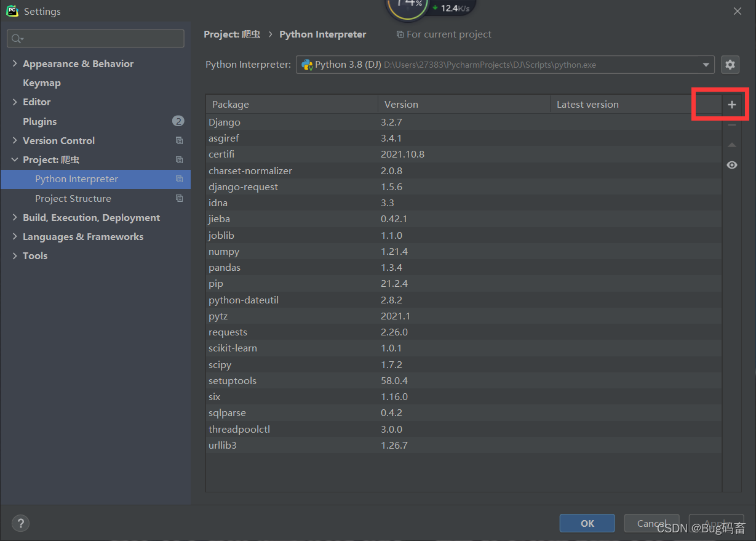Image resolution: width=756 pixels, height=541 pixels.
Task: Expand the Version Control section
Action: tap(15, 140)
